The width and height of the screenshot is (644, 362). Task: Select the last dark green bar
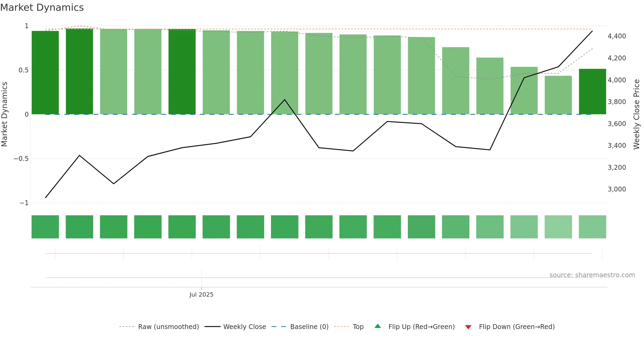coord(592,91)
